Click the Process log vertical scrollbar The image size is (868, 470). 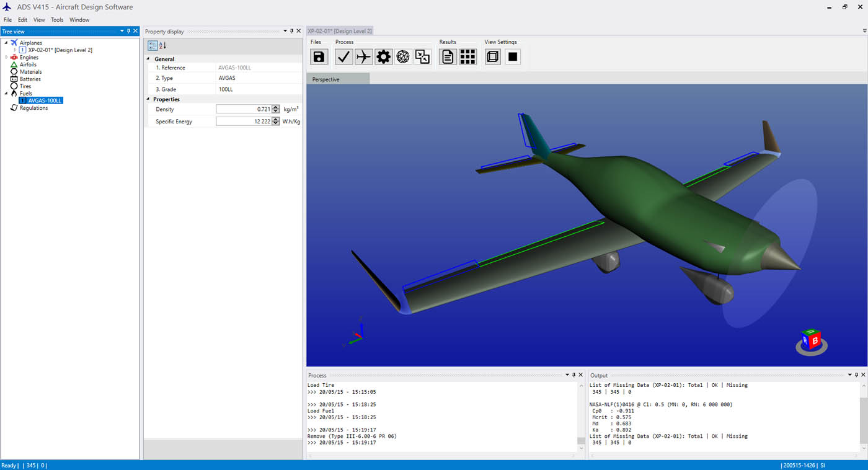coord(581,417)
